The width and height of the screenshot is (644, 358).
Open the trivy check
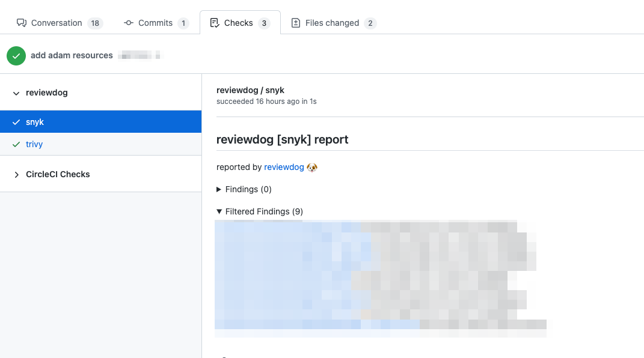pyautogui.click(x=34, y=144)
